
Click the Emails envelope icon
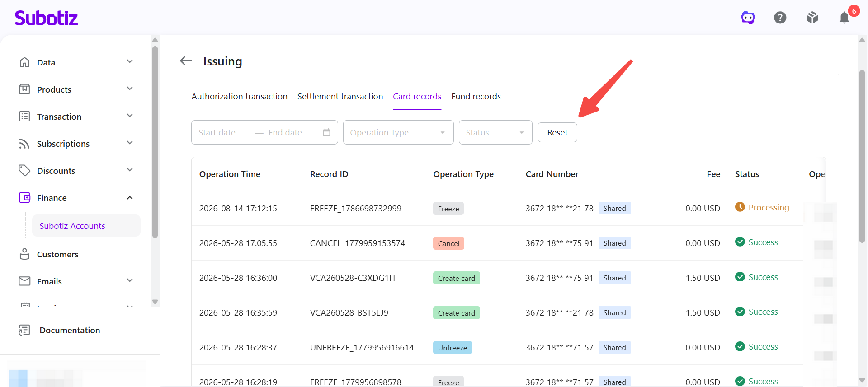click(24, 281)
